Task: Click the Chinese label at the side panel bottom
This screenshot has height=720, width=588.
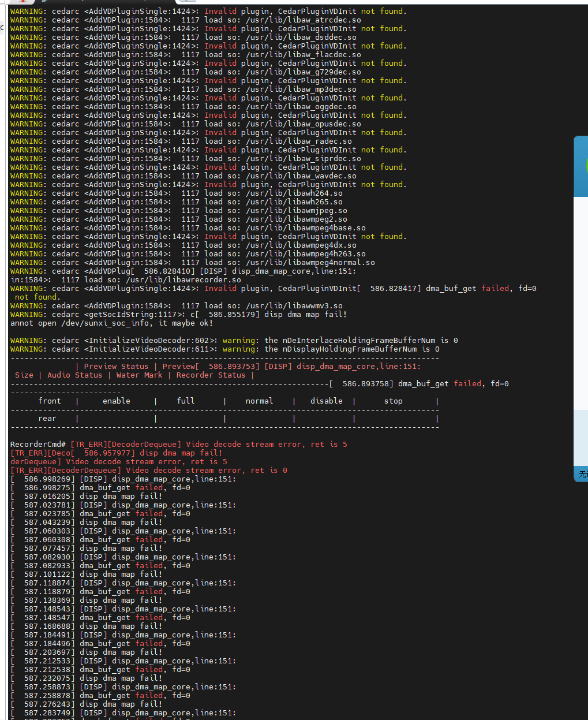Action: (x=583, y=474)
